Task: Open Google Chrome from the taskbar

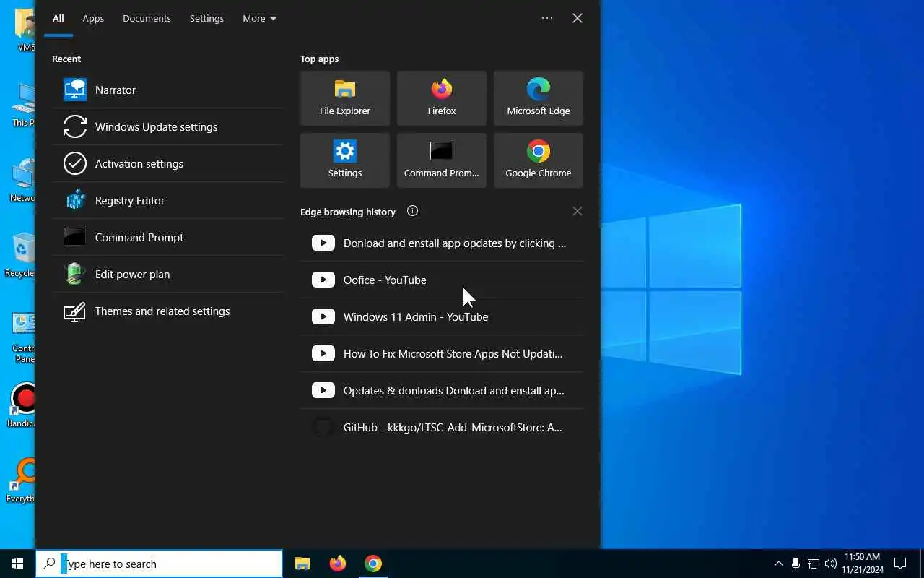Action: pyautogui.click(x=373, y=564)
